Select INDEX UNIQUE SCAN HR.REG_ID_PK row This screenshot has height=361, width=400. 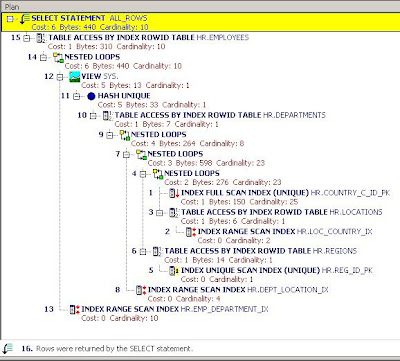[277, 270]
